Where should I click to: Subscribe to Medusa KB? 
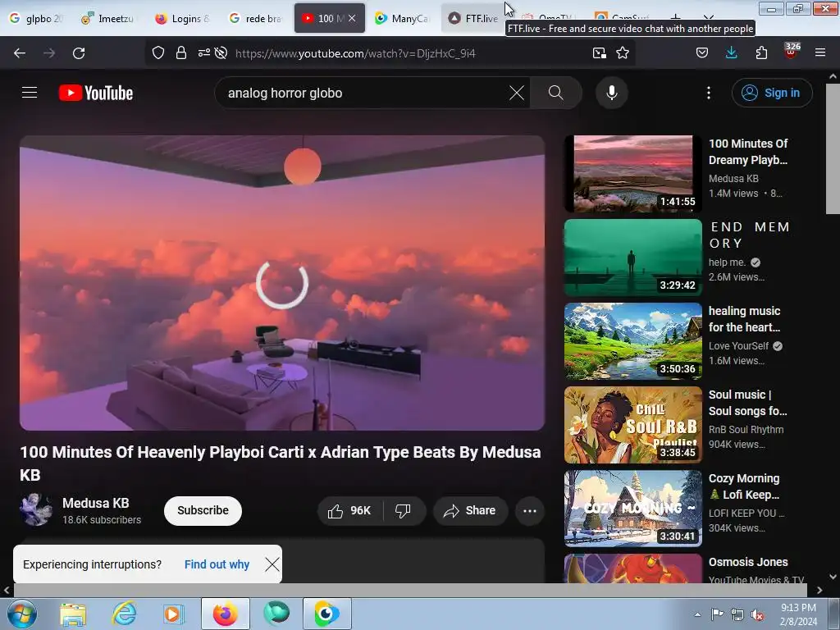203,510
